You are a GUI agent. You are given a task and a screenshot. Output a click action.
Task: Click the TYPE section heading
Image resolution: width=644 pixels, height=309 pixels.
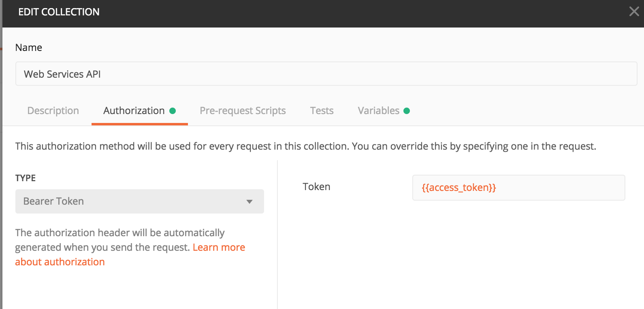coord(26,178)
